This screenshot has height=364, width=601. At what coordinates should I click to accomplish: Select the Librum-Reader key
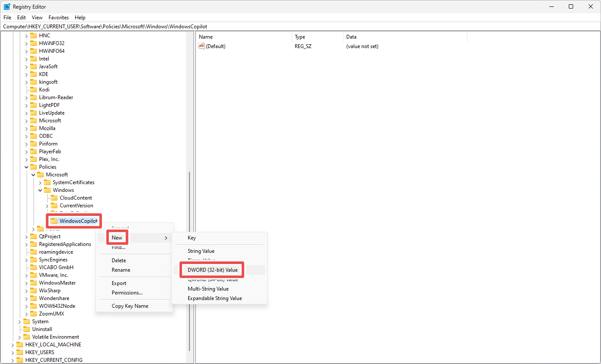point(56,97)
